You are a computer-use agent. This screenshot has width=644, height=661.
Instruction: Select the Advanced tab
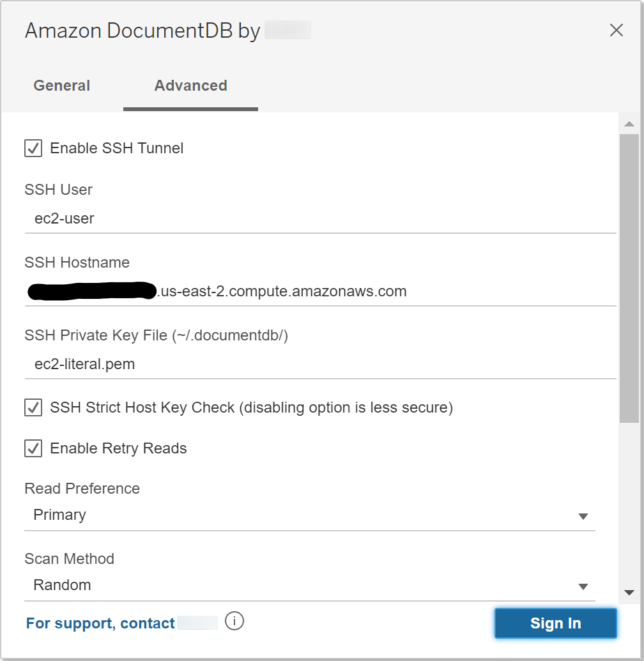point(190,86)
